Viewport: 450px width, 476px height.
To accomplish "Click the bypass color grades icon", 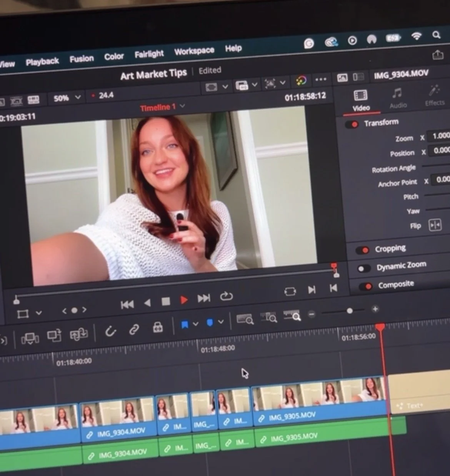I will [x=301, y=81].
